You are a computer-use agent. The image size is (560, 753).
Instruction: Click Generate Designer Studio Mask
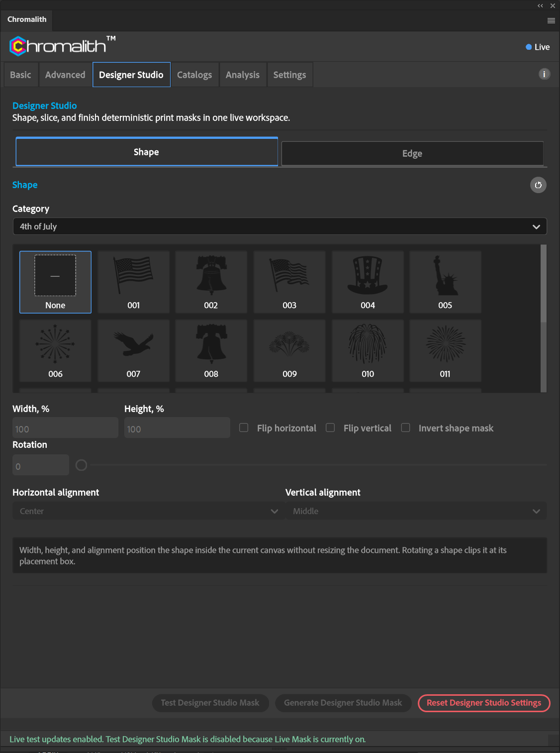click(343, 703)
